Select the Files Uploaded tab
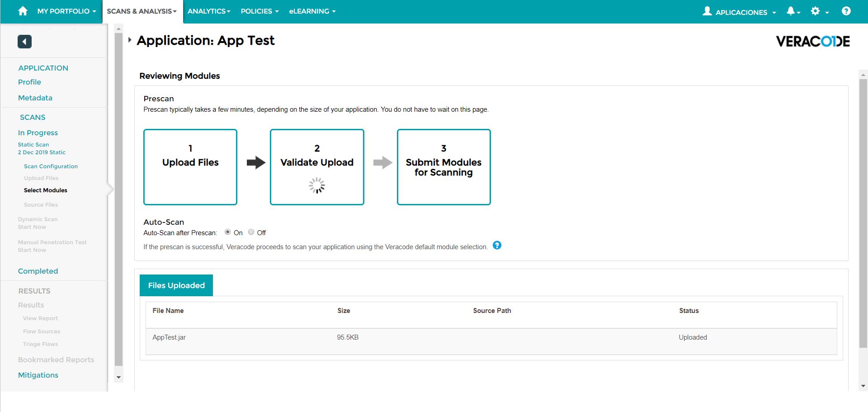868x412 pixels. click(176, 285)
